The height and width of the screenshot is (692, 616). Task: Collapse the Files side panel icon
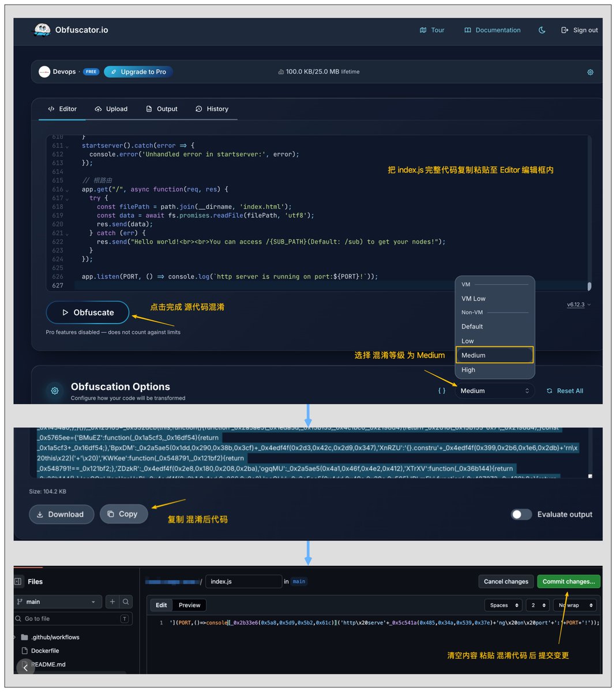click(x=18, y=581)
